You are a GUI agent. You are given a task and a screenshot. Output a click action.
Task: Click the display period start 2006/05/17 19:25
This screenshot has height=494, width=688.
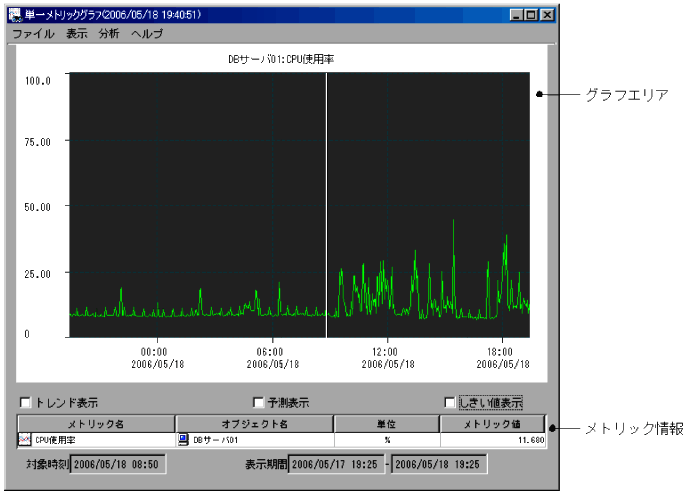336,464
